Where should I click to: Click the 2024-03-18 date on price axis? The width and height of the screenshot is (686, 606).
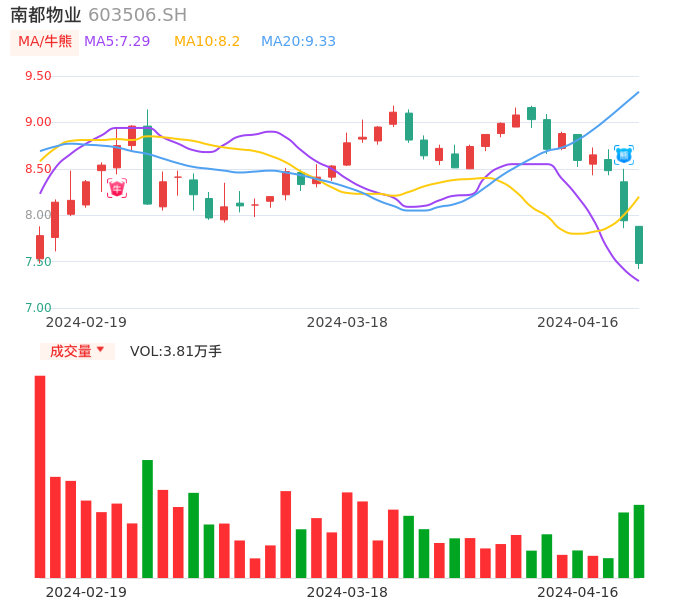pos(347,322)
